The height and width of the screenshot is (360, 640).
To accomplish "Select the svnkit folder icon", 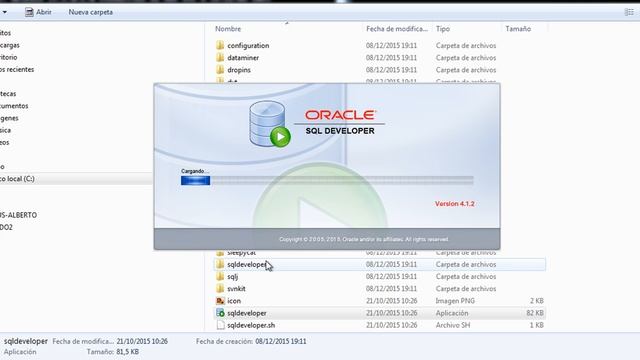I will click(220, 289).
